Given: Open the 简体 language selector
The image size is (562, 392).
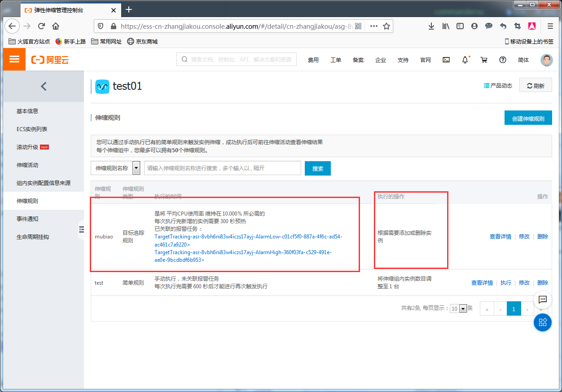Looking at the screenshot, I should point(523,60).
